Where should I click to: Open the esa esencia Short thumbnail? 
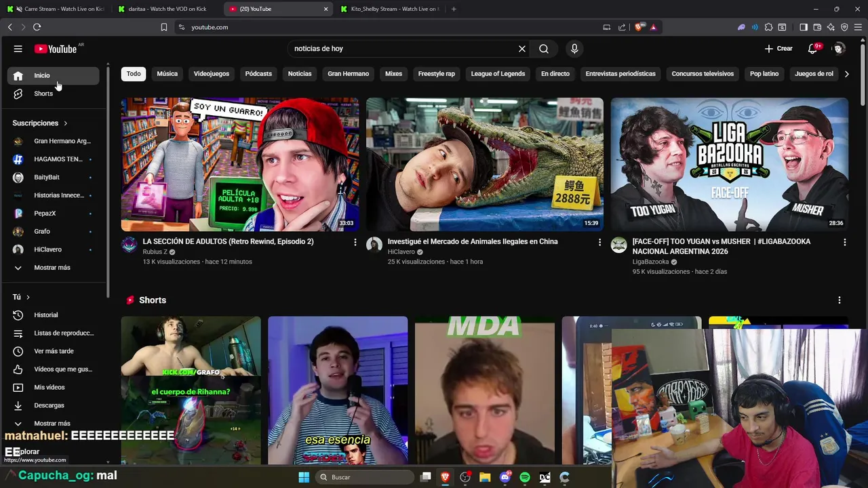(338, 390)
